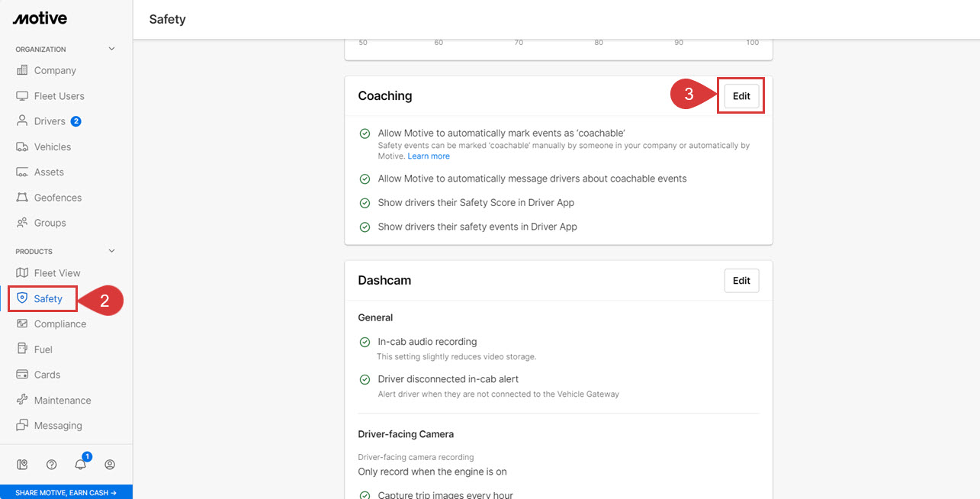Click the map pin icon in bottom bar
The width and height of the screenshot is (980, 499).
click(22, 465)
